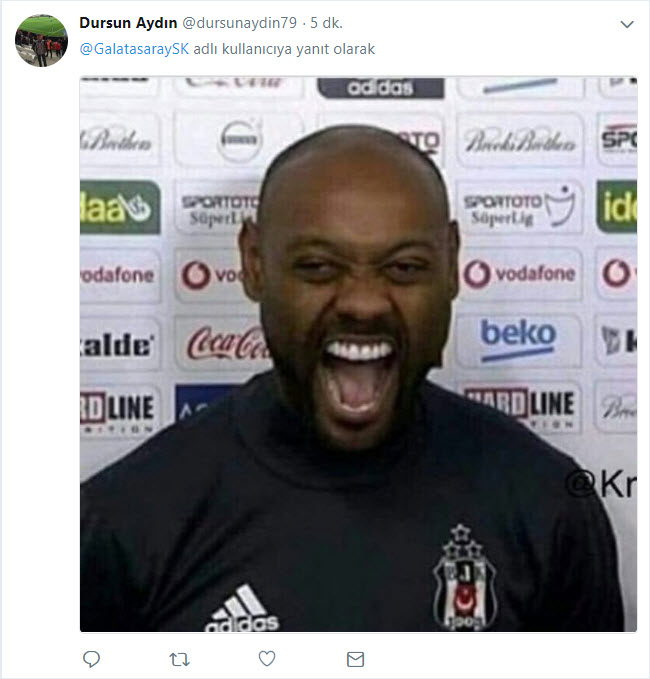Image resolution: width=650 pixels, height=679 pixels.
Task: Visit the @GalatasaraySK mention link
Action: point(134,49)
